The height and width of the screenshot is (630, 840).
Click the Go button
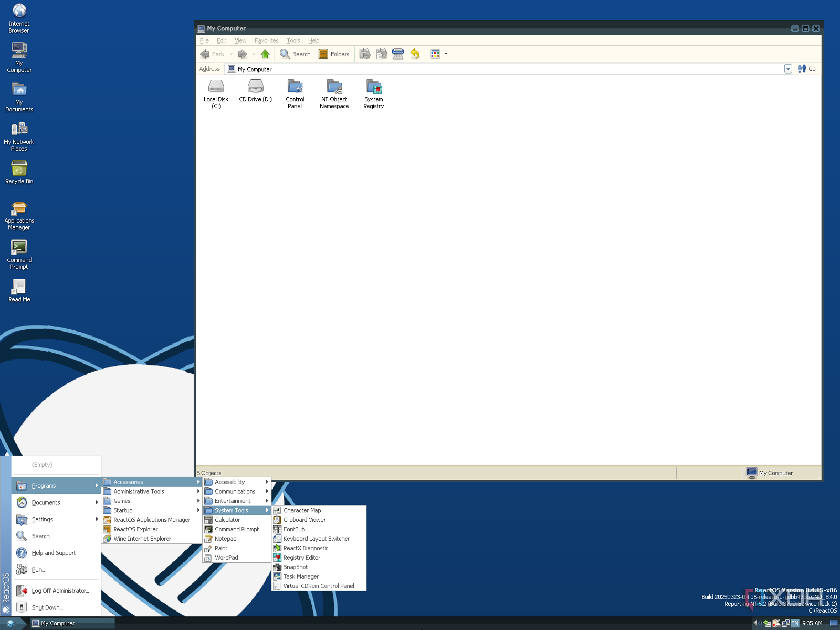click(x=806, y=69)
